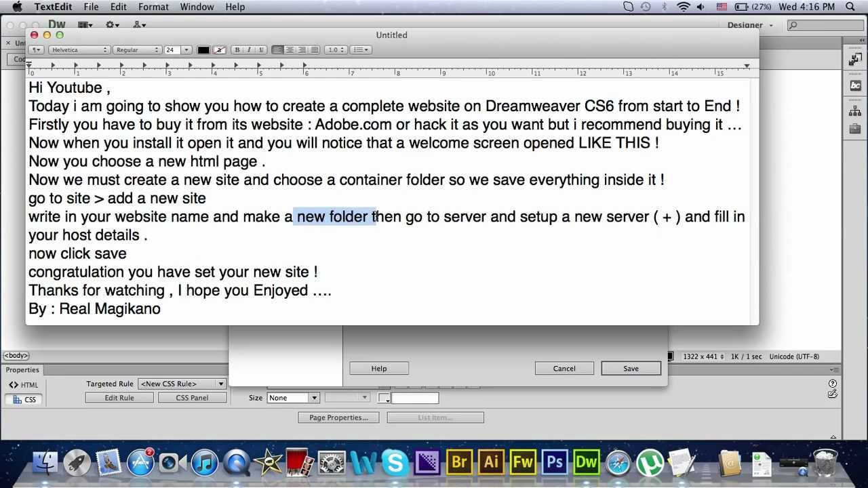
Task: Toggle bold formatting in TextEdit toolbar
Action: (237, 49)
